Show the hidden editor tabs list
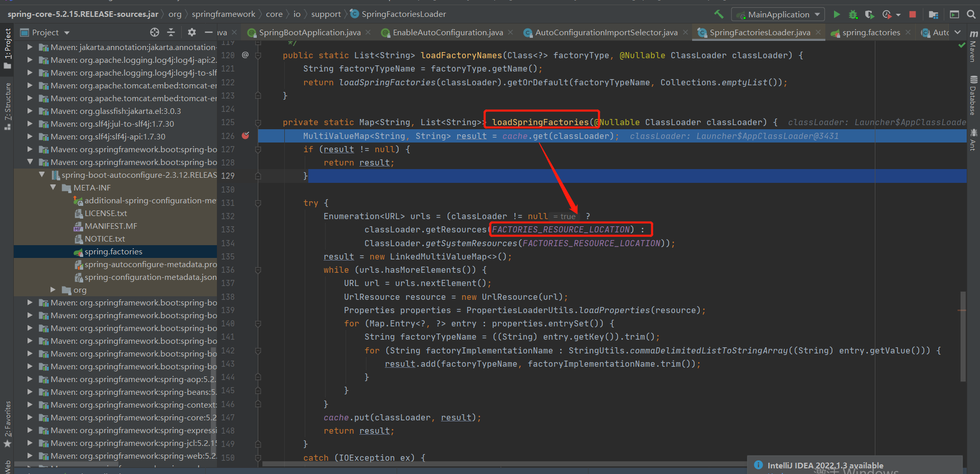 tap(958, 32)
